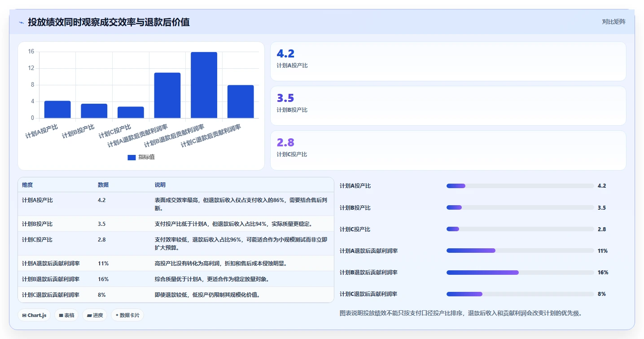Click the 8% value in the table
The width and height of the screenshot is (644, 339).
tap(102, 295)
